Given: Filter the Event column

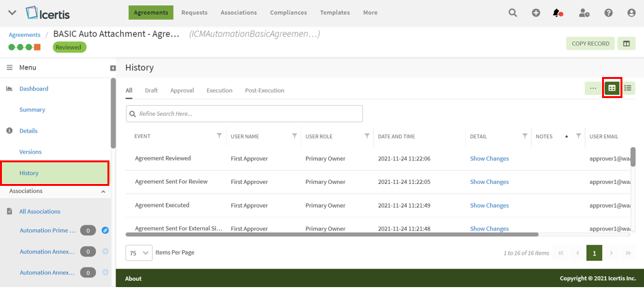Looking at the screenshot, I should click(x=219, y=136).
